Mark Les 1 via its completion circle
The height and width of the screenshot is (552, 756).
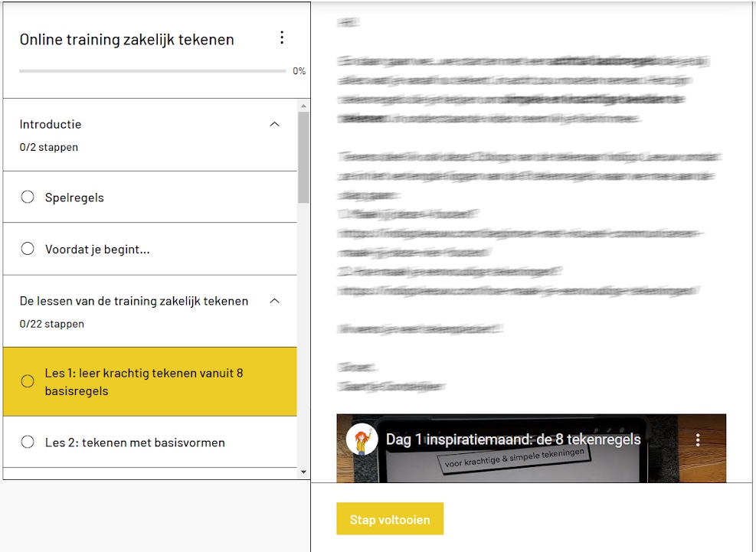(x=28, y=381)
